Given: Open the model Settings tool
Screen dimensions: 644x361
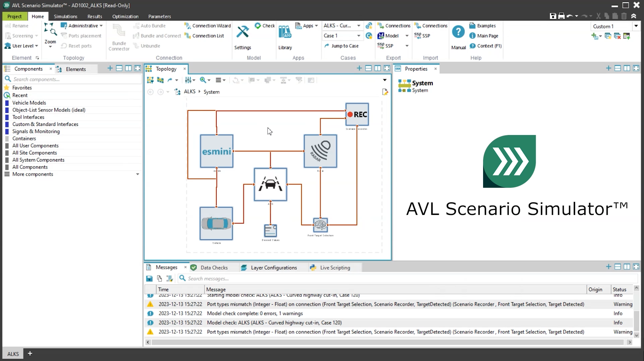Looking at the screenshot, I should (x=242, y=37).
